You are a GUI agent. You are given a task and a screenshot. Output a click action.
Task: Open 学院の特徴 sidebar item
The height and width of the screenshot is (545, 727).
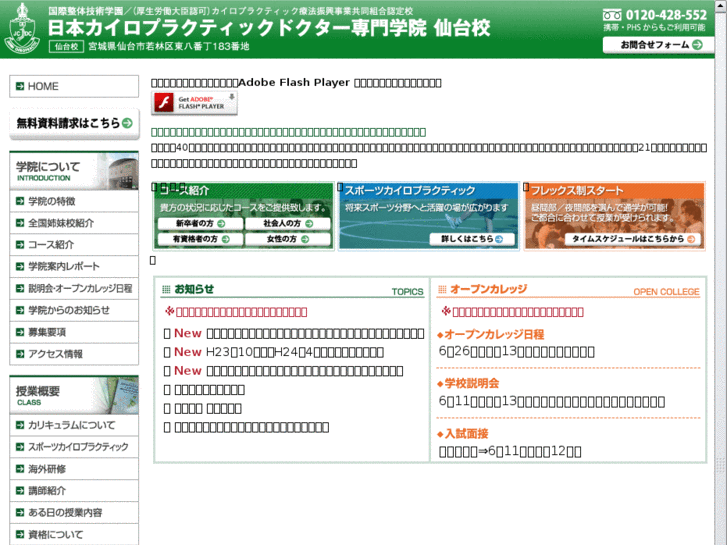click(74, 201)
